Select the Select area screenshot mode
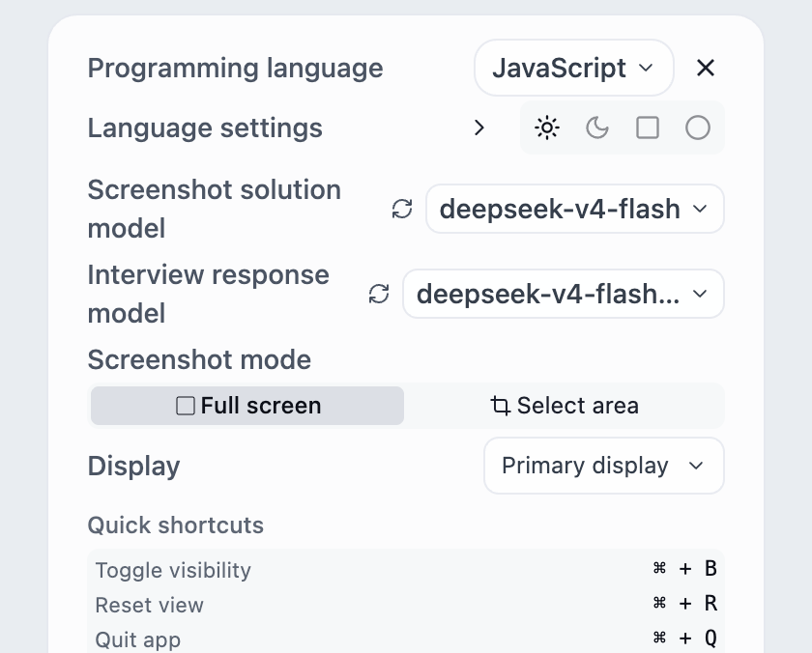812x653 pixels. pos(565,406)
